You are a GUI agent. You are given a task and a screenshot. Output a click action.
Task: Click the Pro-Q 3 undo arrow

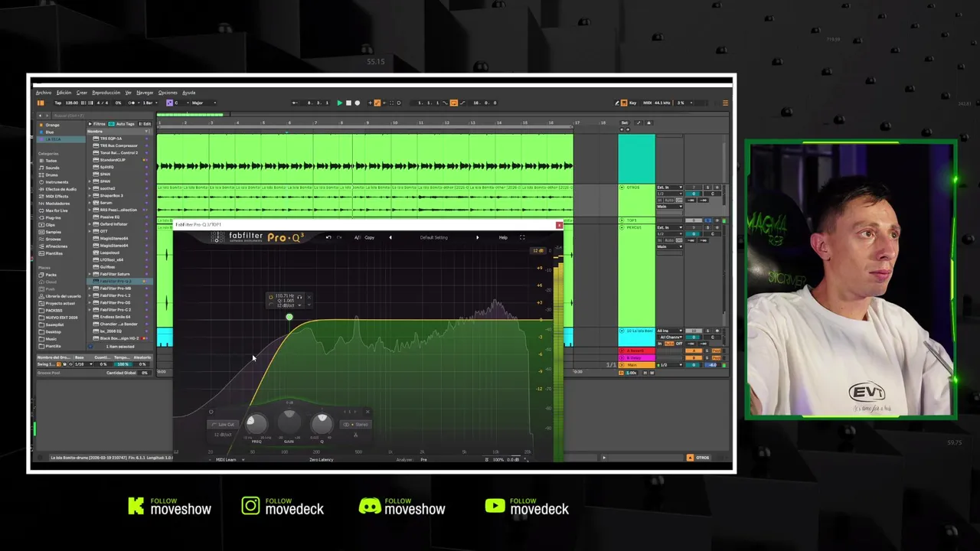tap(328, 237)
